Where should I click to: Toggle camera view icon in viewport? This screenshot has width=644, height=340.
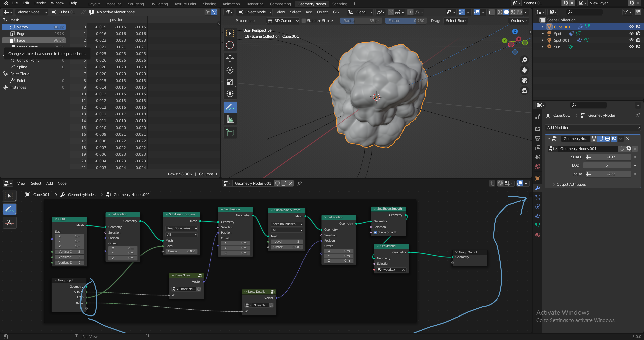524,80
